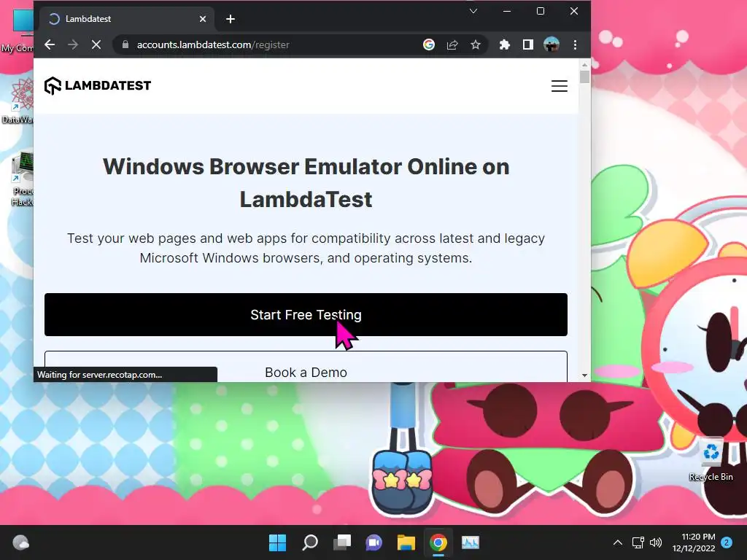Open the performance monitor taskbar app
The width and height of the screenshot is (747, 560).
(x=471, y=542)
